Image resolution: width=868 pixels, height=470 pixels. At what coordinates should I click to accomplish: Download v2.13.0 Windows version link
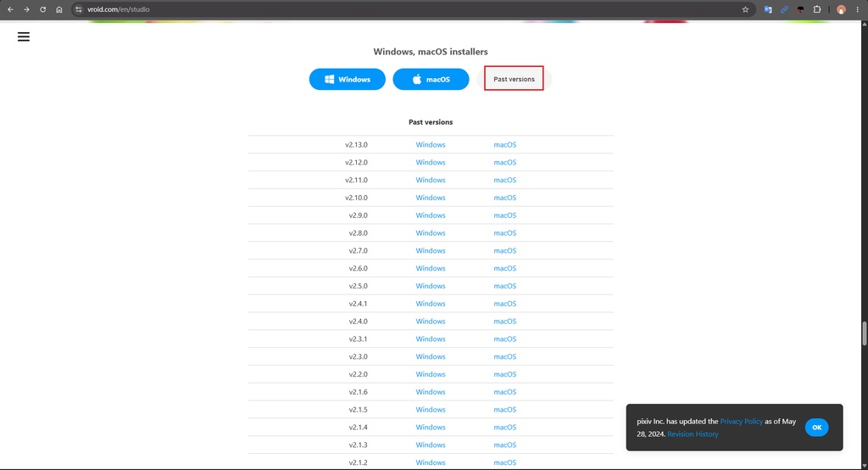pyautogui.click(x=430, y=145)
